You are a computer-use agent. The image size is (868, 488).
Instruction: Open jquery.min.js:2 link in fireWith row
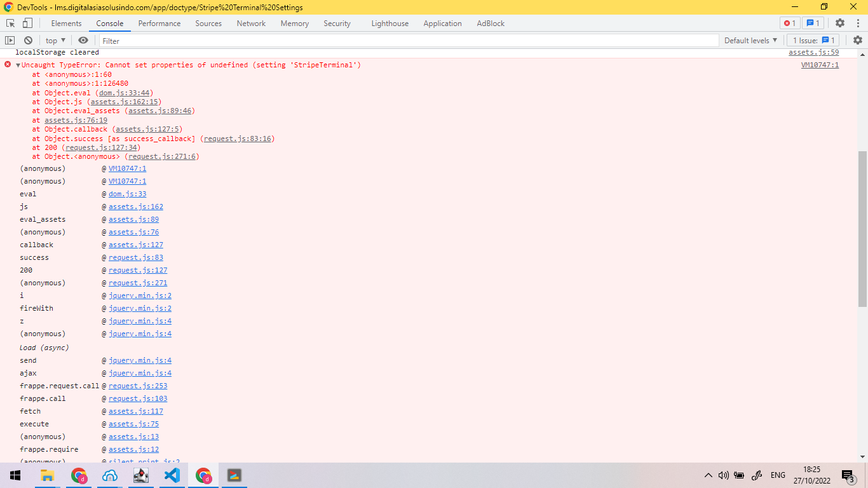[x=140, y=308]
